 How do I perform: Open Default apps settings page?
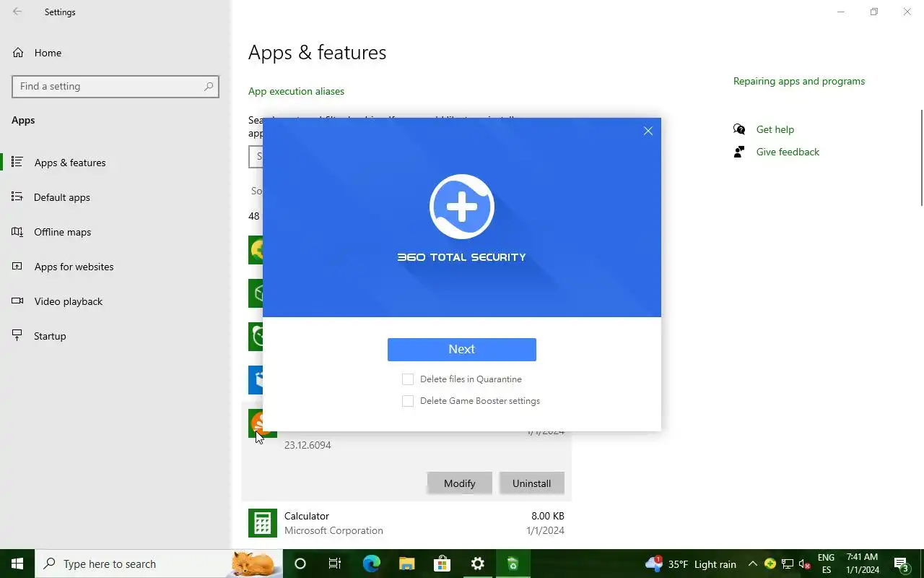115,197
